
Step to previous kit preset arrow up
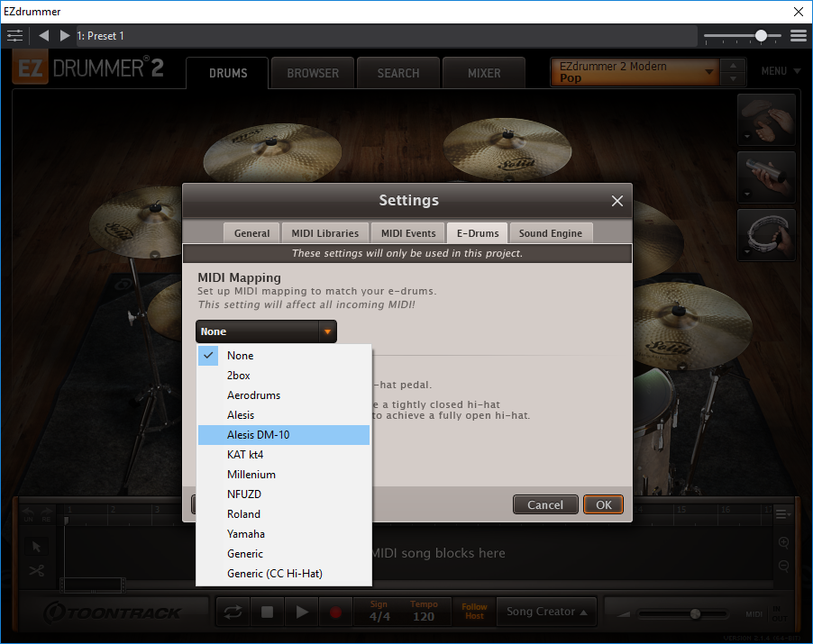pos(733,66)
